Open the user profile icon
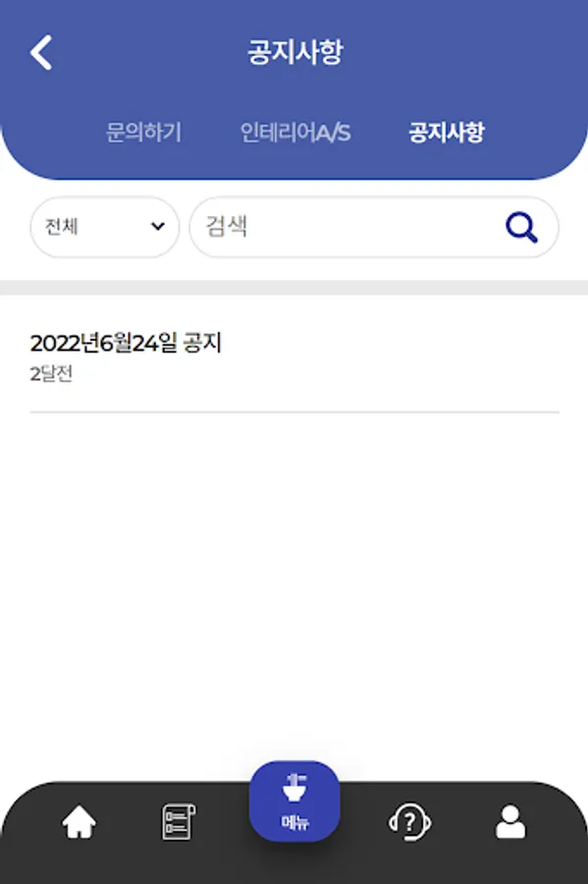 (510, 822)
